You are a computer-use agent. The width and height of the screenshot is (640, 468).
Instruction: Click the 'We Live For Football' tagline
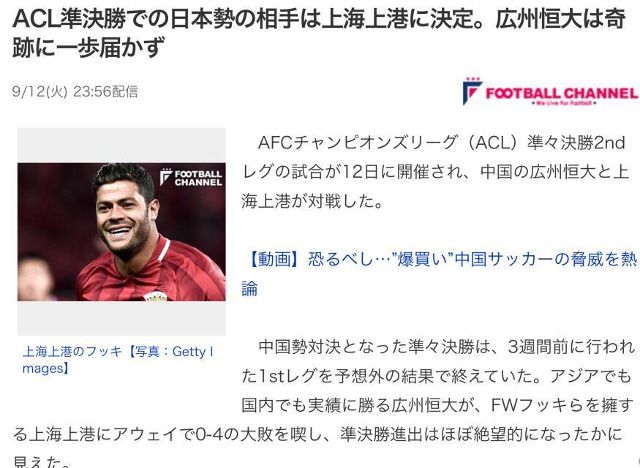pyautogui.click(x=563, y=103)
